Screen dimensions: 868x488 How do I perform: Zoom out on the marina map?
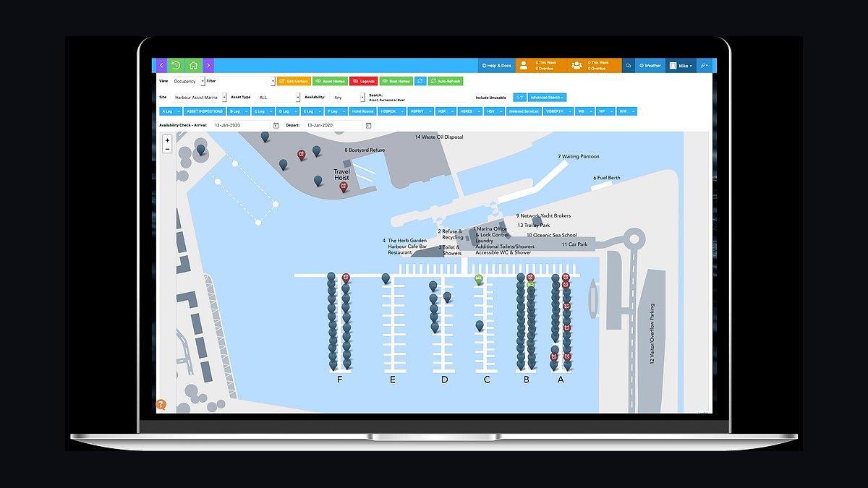[x=167, y=149]
